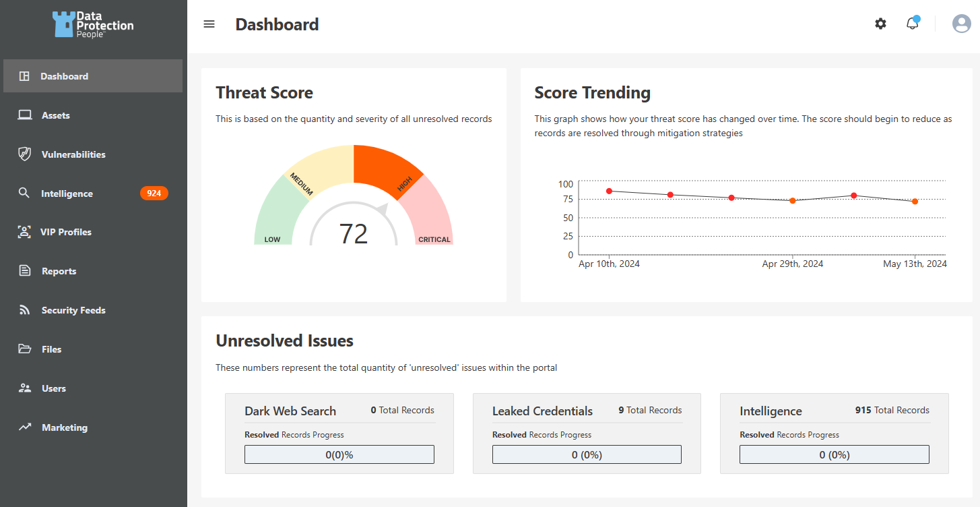Go to the Reports section
The height and width of the screenshot is (507, 980).
(x=59, y=271)
